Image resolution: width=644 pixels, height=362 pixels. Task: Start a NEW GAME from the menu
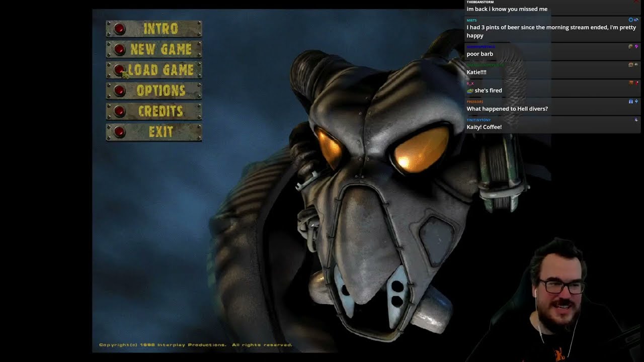point(153,49)
